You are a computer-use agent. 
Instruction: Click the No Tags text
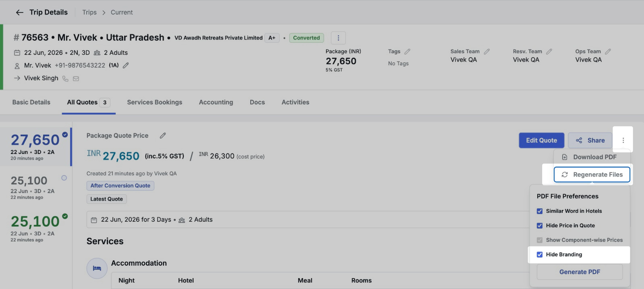tap(398, 63)
